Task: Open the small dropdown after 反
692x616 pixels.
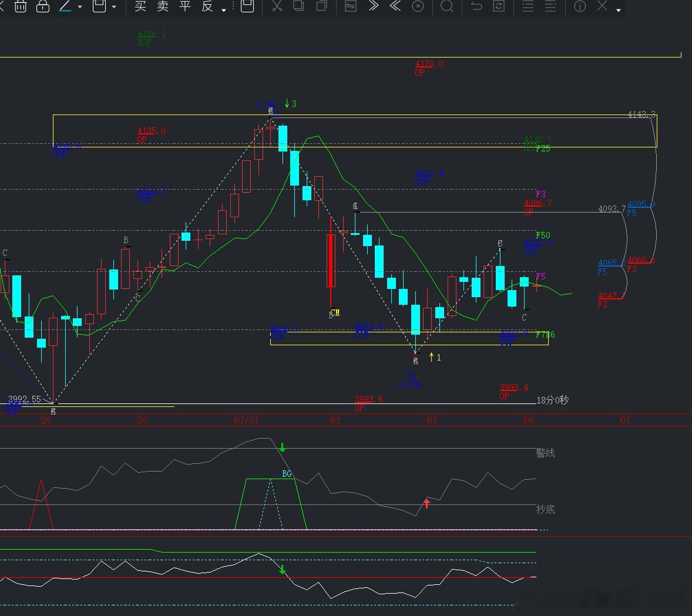Action: (x=224, y=10)
